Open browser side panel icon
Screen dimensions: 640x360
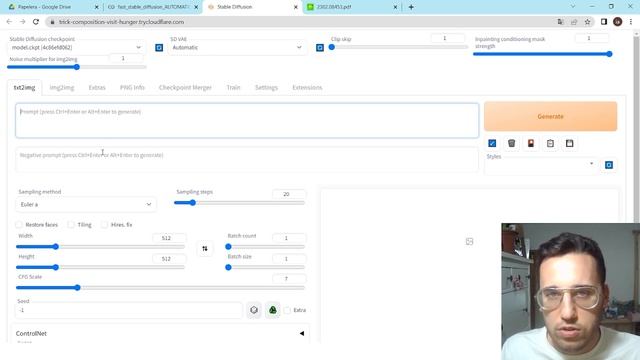click(604, 22)
